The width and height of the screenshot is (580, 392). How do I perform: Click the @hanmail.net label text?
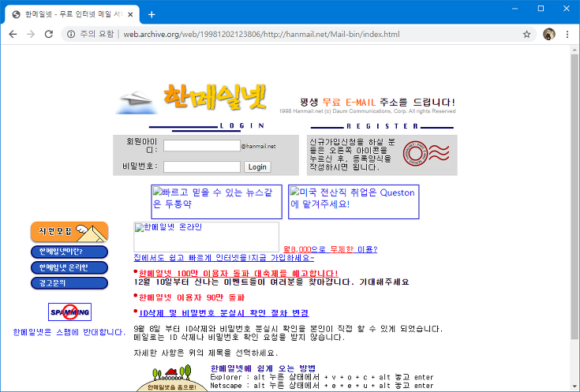click(259, 146)
